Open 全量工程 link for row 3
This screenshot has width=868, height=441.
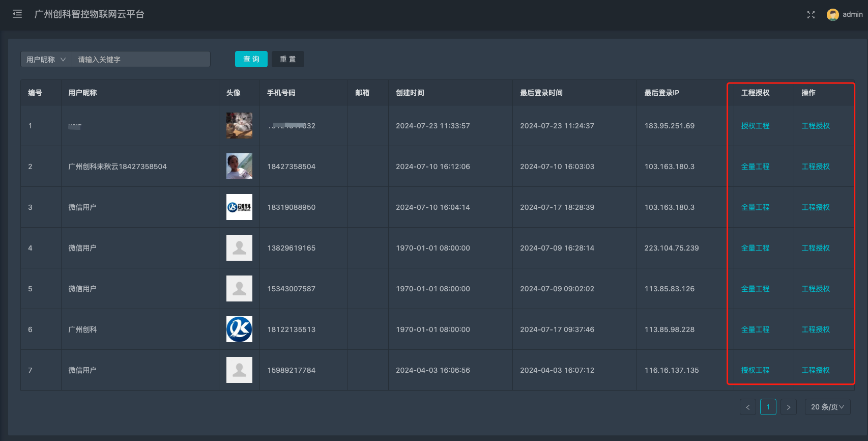point(755,207)
